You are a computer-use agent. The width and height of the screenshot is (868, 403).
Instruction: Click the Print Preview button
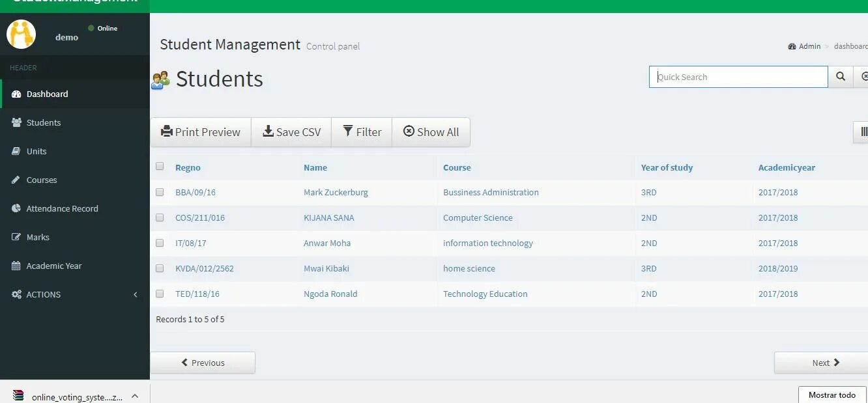201,132
